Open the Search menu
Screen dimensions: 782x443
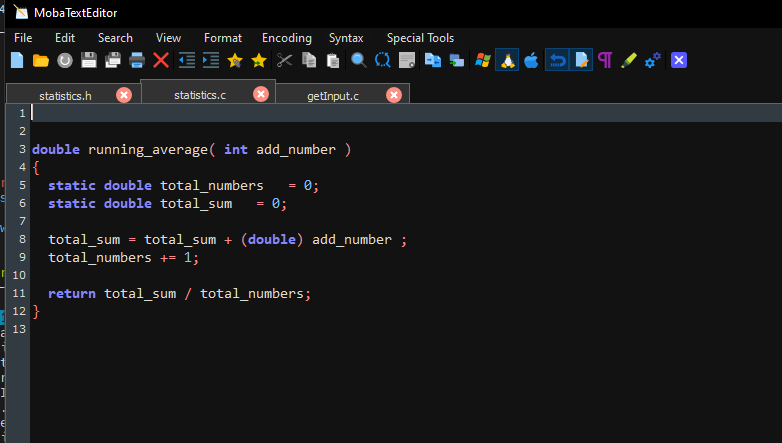pos(115,38)
